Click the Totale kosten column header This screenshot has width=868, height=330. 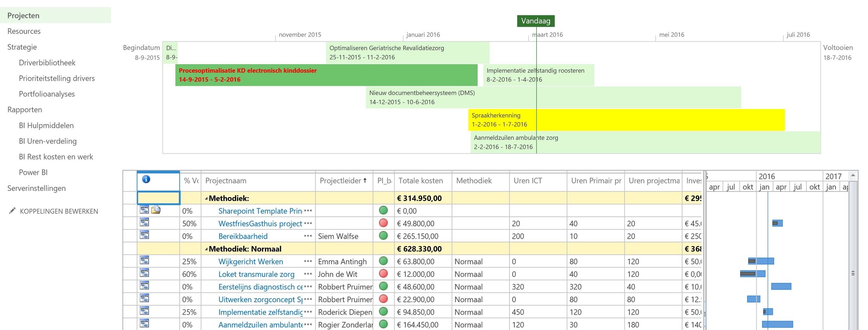tap(423, 181)
